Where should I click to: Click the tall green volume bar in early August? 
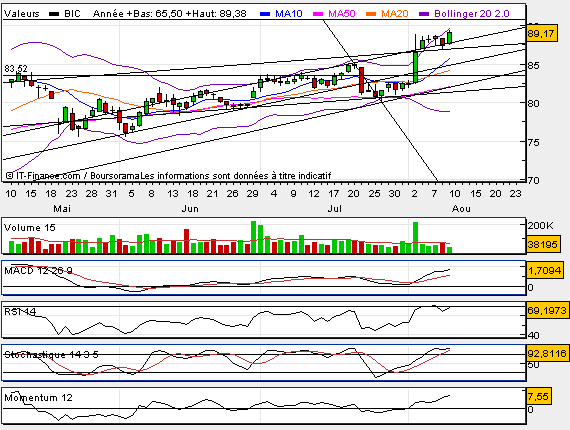click(x=416, y=238)
